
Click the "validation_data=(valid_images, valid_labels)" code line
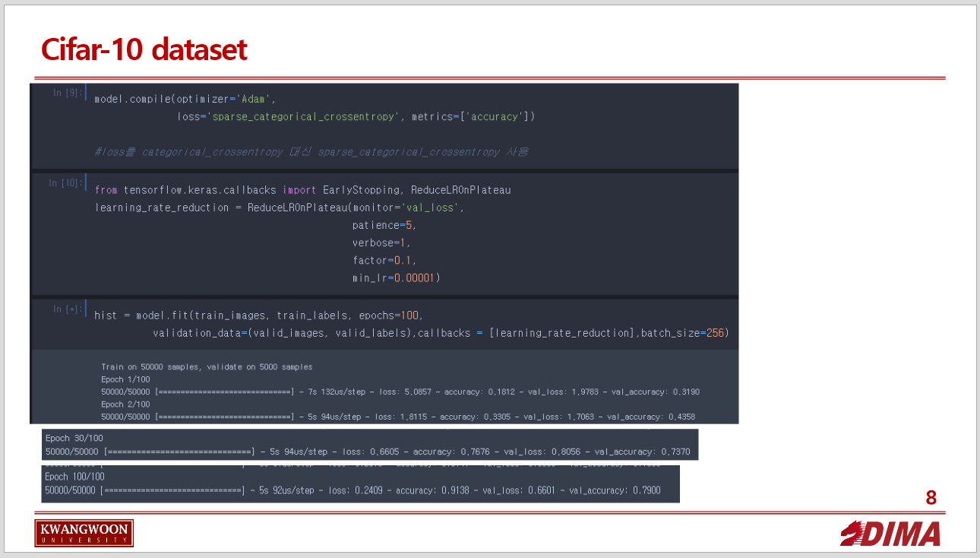coord(441,333)
